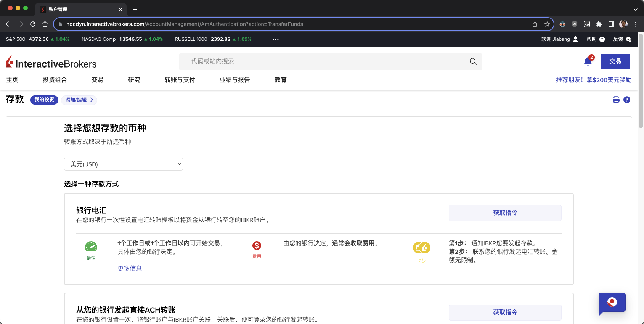Image resolution: width=644 pixels, height=324 pixels.
Task: Click the search magnifier icon
Action: 473,61
